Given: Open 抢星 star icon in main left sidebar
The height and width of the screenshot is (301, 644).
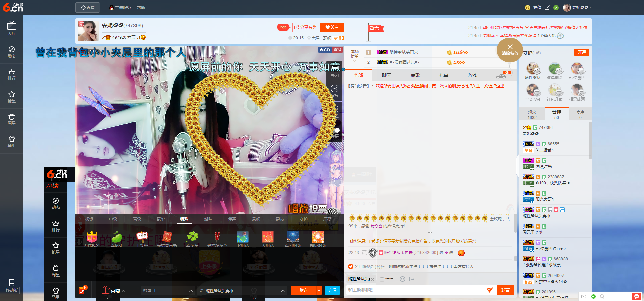Looking at the screenshot, I should point(11,97).
